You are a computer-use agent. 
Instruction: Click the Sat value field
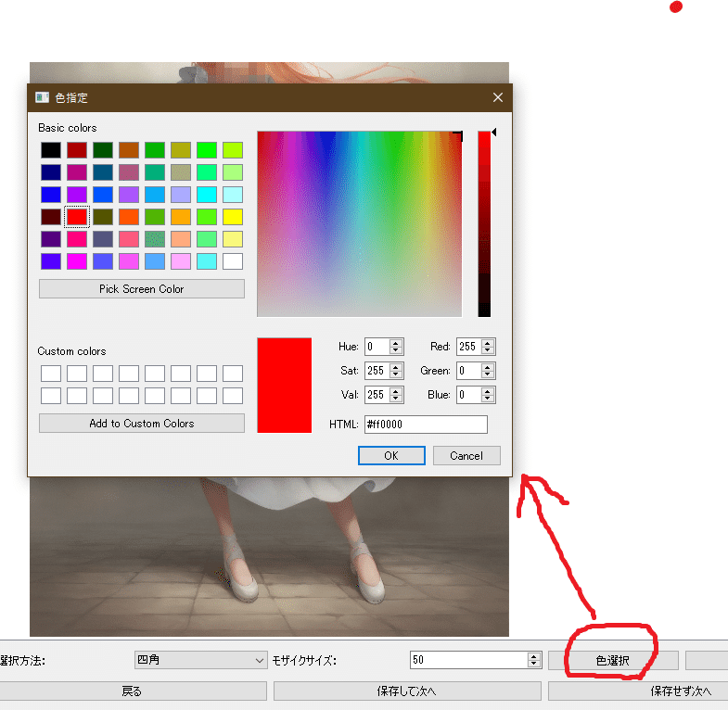tap(377, 371)
